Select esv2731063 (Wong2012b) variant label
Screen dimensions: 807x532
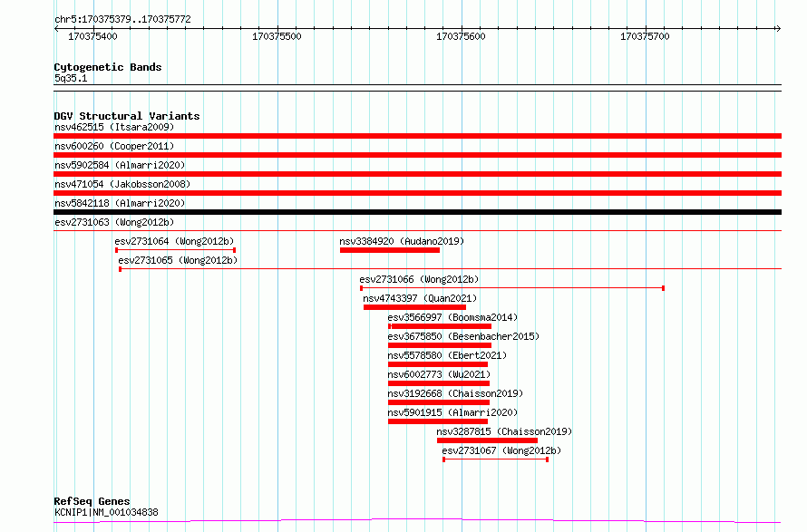click(114, 222)
